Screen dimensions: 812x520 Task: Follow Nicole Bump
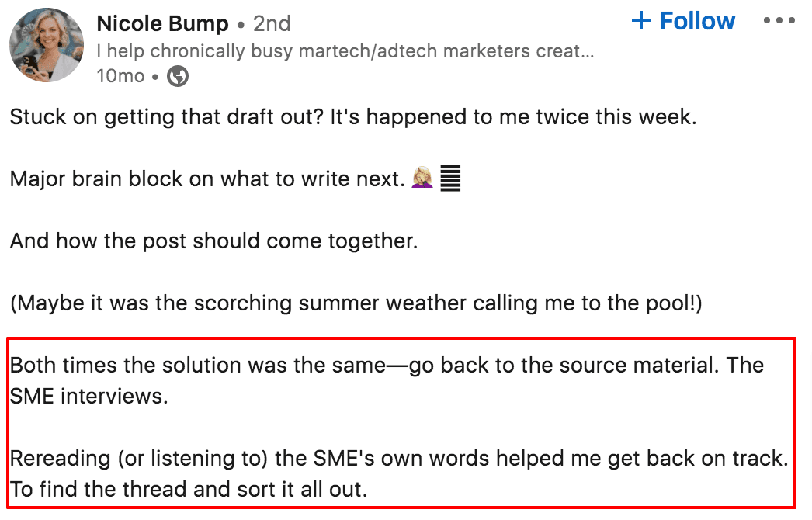point(696,21)
